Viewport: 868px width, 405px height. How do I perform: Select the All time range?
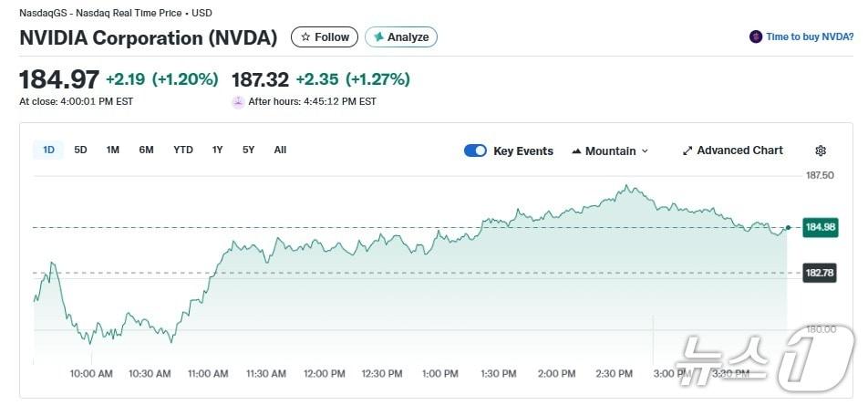280,151
